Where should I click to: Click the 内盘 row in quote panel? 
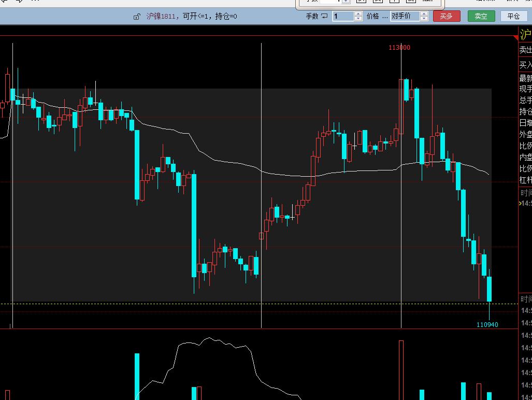point(525,157)
